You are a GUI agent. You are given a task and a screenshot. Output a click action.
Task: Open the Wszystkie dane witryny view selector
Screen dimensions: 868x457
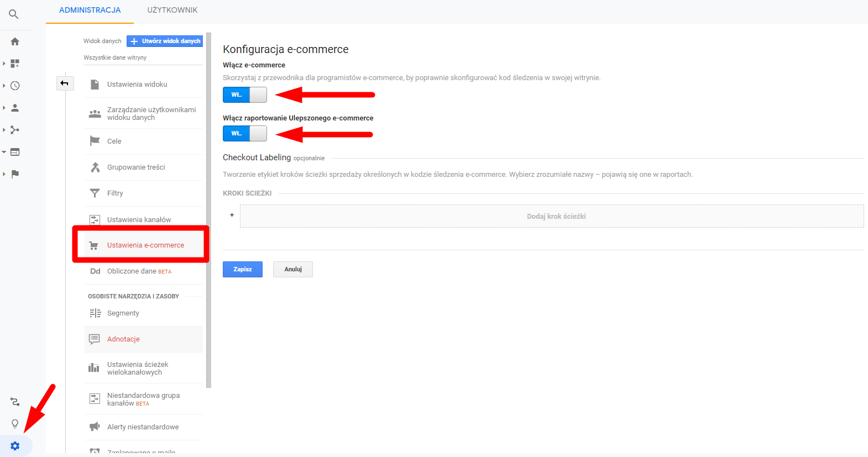pyautogui.click(x=143, y=57)
